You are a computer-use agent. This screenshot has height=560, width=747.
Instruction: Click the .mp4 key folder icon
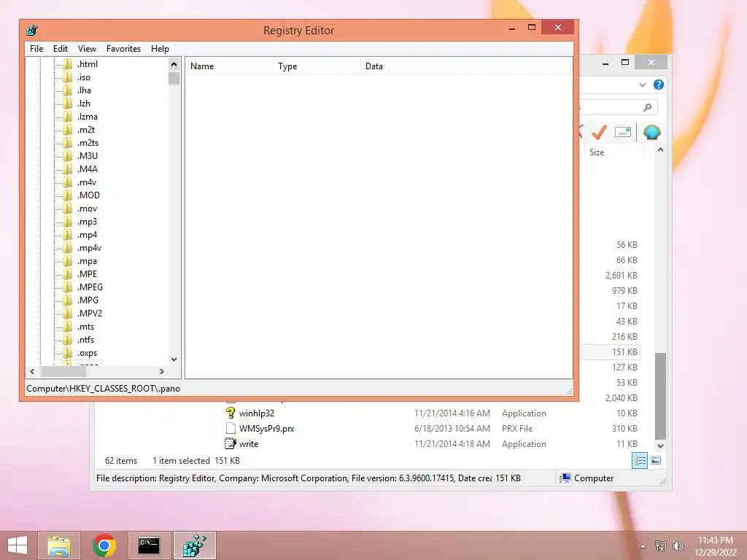pos(68,235)
